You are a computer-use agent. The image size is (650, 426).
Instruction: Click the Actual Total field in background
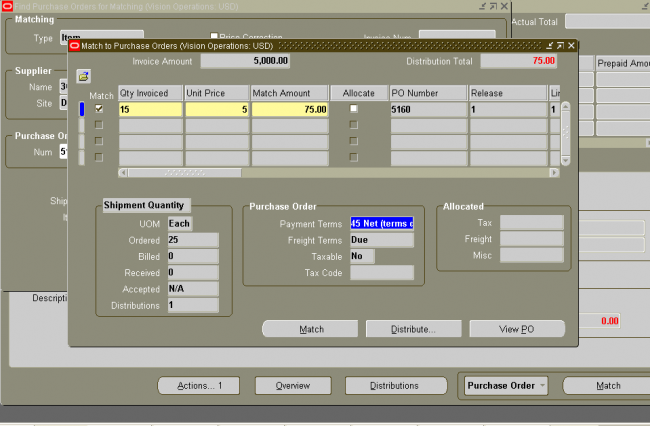(607, 22)
